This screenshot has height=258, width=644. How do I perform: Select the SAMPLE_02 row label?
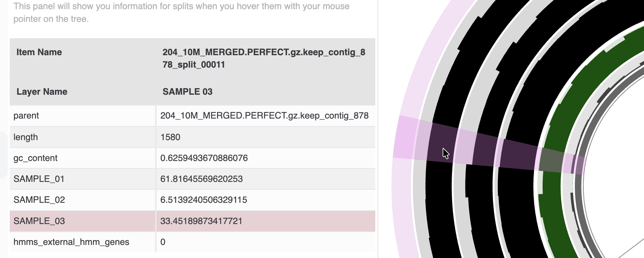39,200
